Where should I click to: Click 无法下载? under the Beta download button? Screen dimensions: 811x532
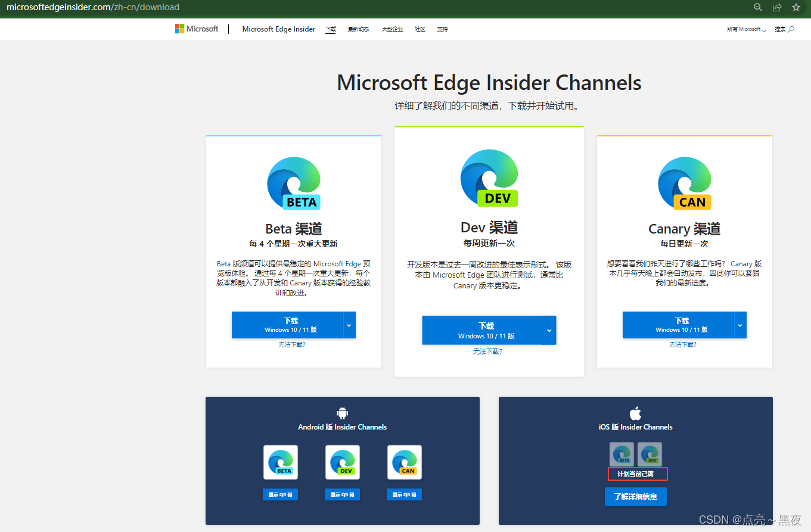(292, 344)
